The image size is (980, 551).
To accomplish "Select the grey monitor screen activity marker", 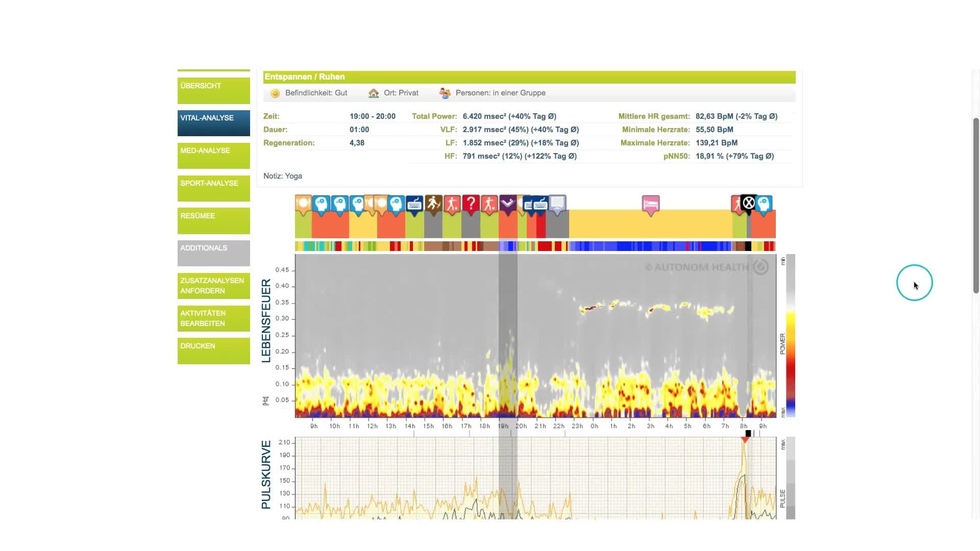I will [557, 204].
